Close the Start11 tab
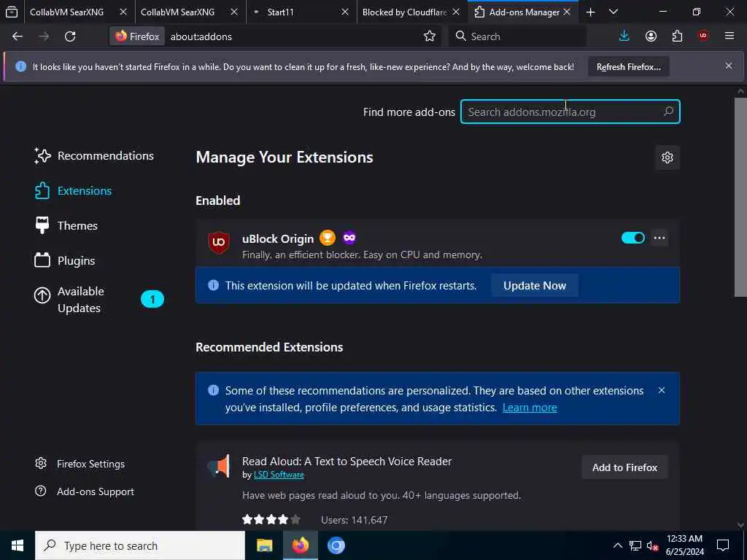This screenshot has width=747, height=560. (x=345, y=12)
